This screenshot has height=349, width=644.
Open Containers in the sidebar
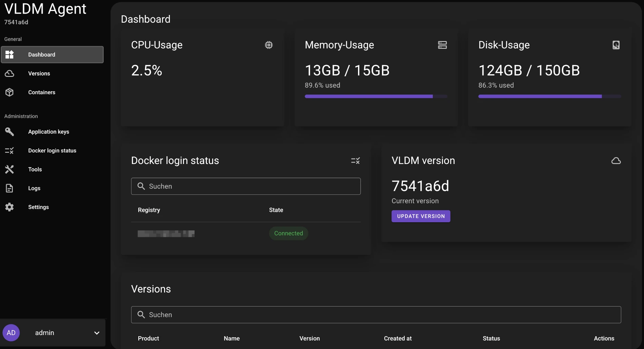point(41,93)
